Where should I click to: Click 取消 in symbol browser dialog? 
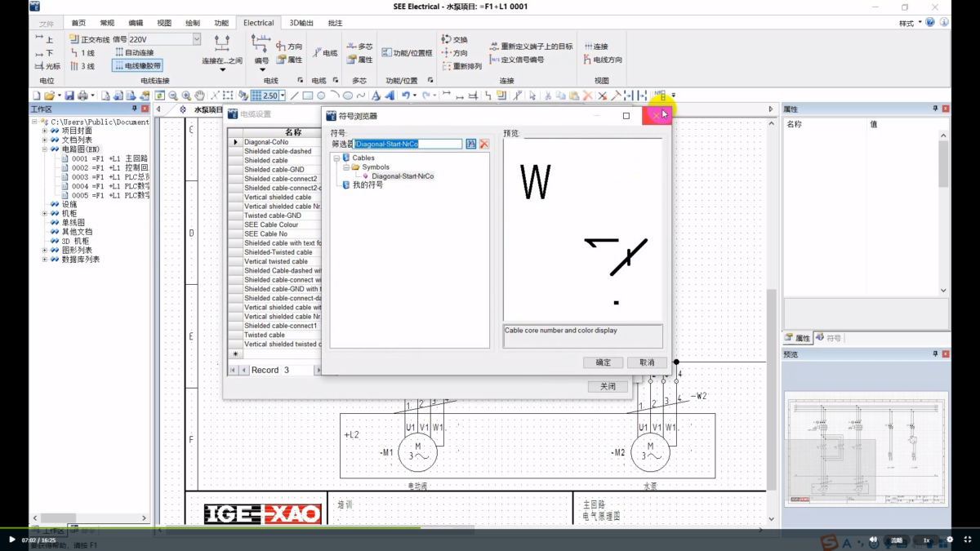(648, 362)
